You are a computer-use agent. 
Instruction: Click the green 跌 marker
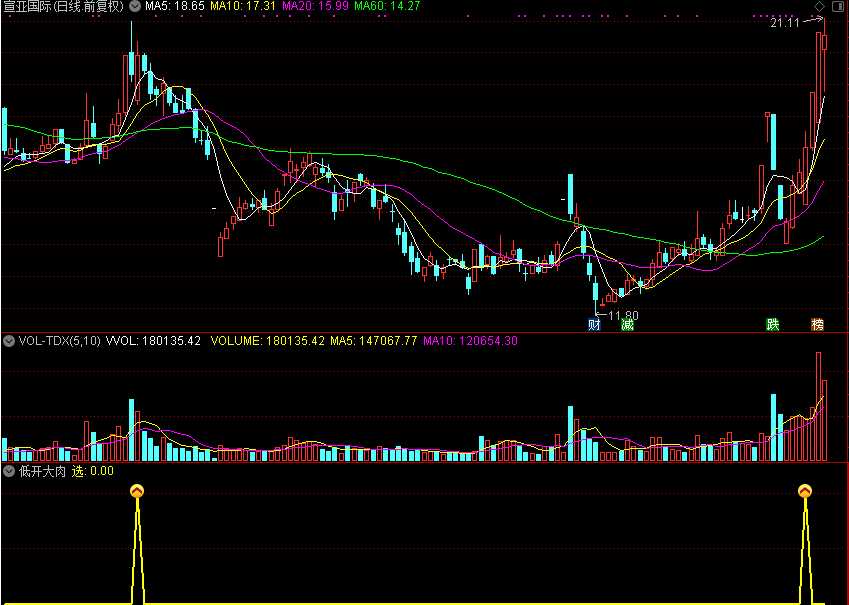773,325
